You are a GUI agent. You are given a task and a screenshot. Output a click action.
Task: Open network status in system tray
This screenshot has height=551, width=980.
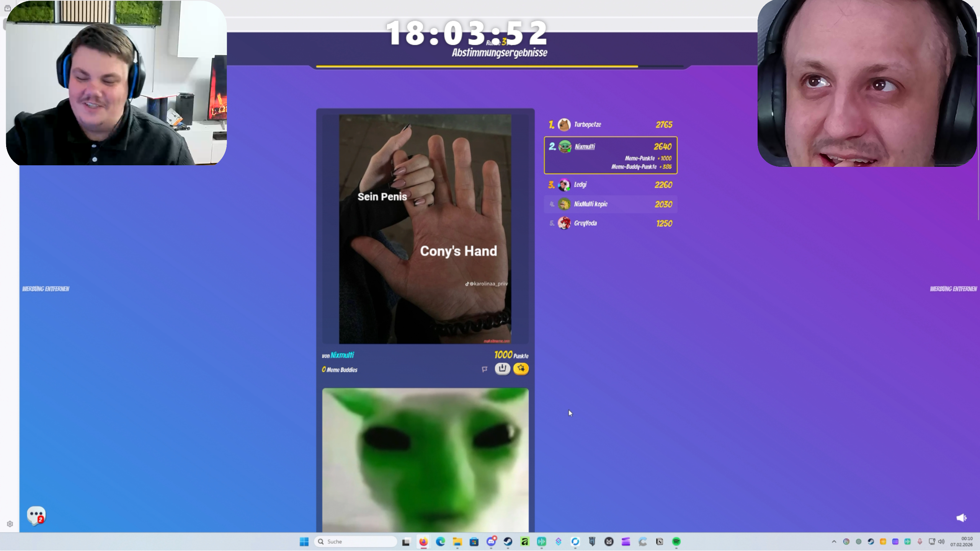pos(932,541)
